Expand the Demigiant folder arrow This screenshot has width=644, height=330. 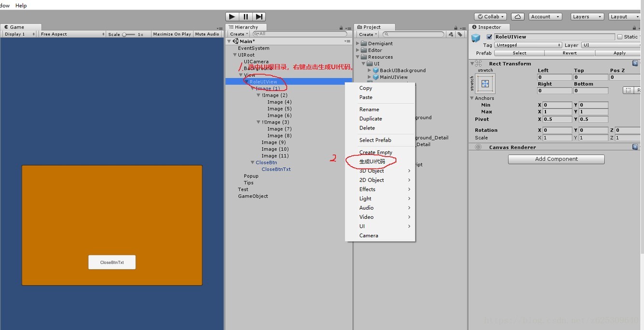pyautogui.click(x=358, y=43)
